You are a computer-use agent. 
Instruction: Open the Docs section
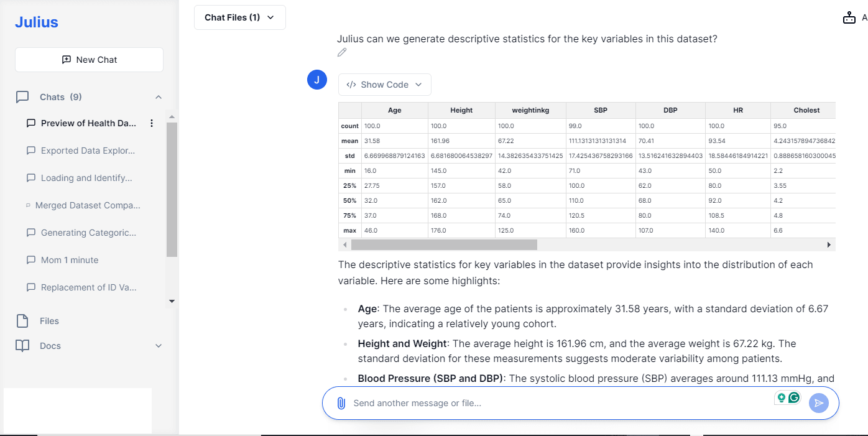pyautogui.click(x=50, y=346)
